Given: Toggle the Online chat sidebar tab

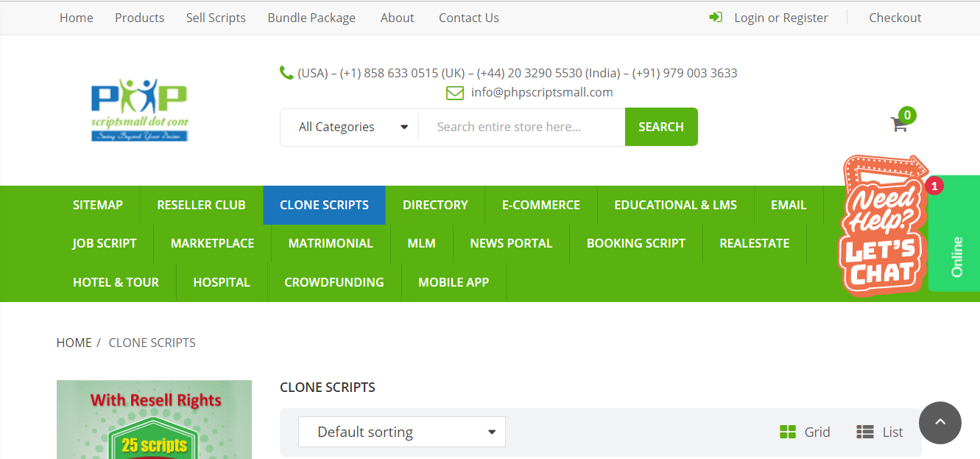Looking at the screenshot, I should pyautogui.click(x=956, y=259).
